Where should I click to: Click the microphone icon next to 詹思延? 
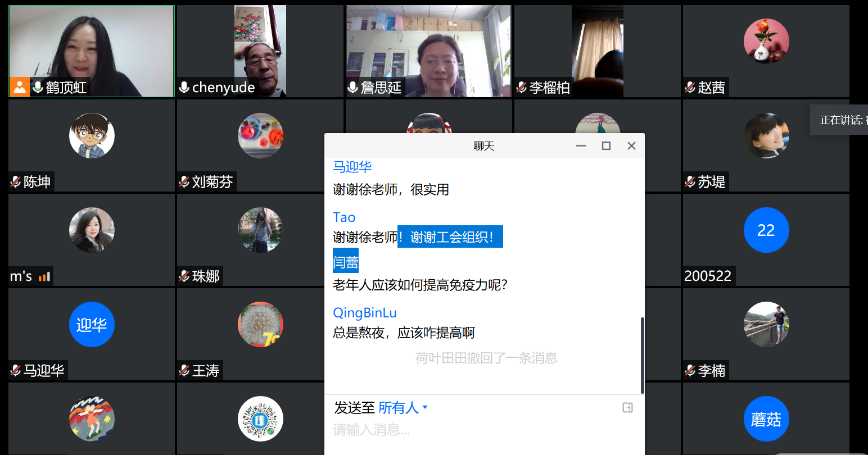pyautogui.click(x=352, y=87)
